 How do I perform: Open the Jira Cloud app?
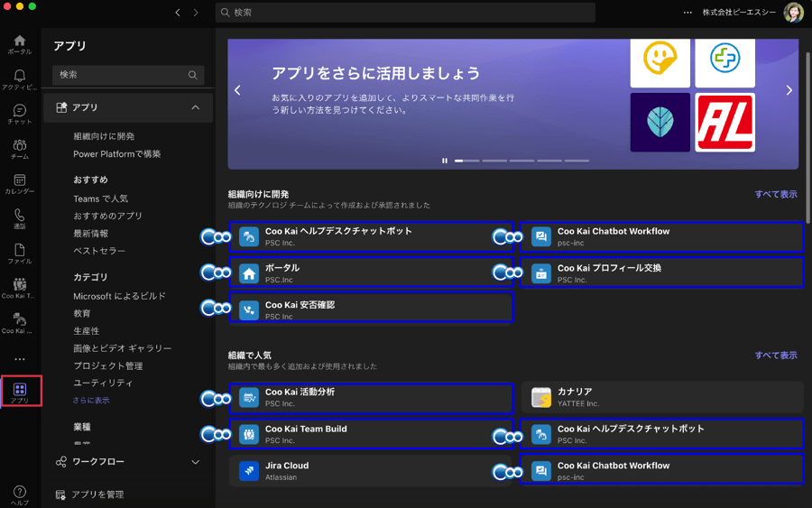click(x=370, y=471)
